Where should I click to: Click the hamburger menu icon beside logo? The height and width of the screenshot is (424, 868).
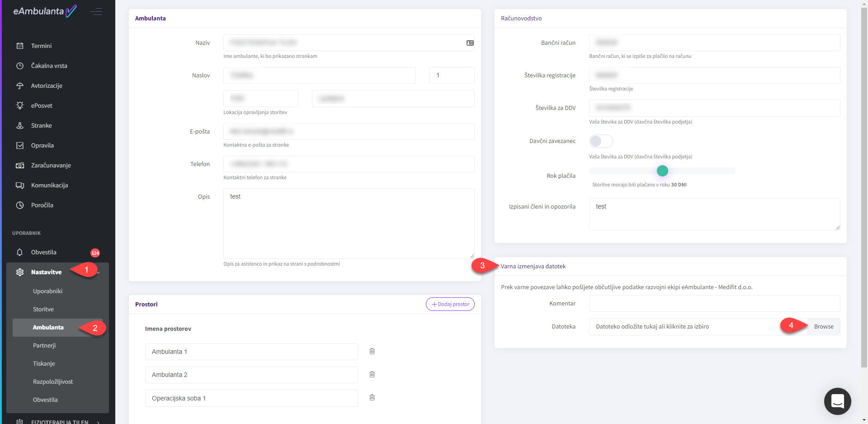coord(96,12)
